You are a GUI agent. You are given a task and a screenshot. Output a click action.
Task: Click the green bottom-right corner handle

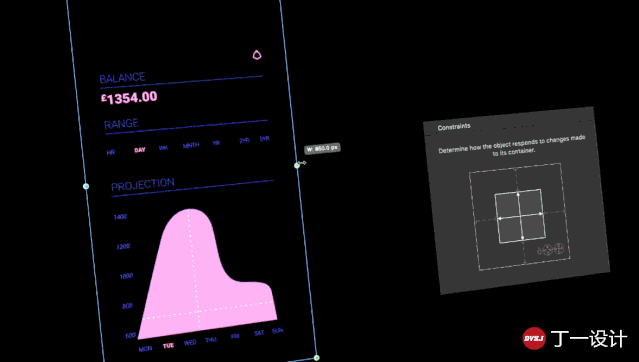click(x=317, y=358)
